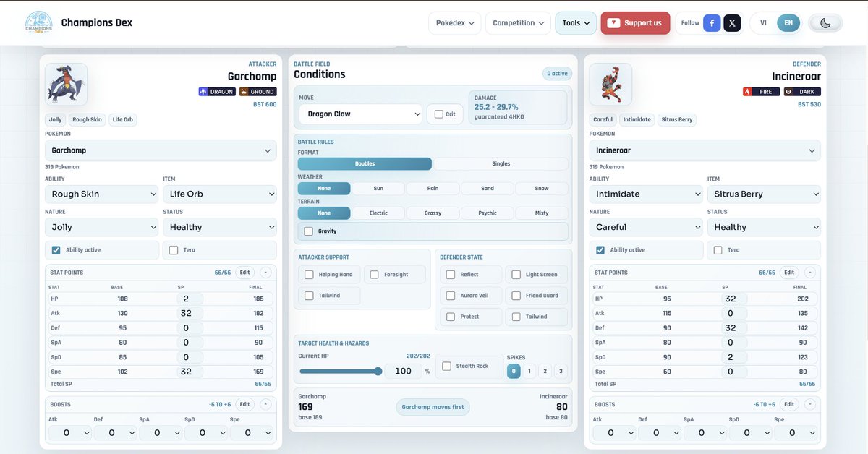Open the Competition menu
Viewport: 868px width, 454px height.
(518, 23)
